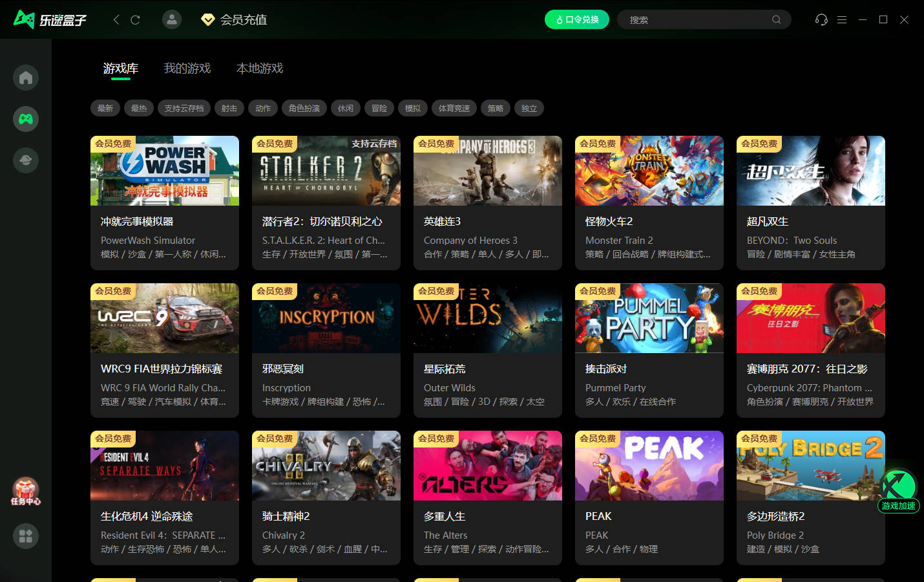This screenshot has height=582, width=924.
Task: Click the title 多边形造桥2
Action: click(775, 517)
